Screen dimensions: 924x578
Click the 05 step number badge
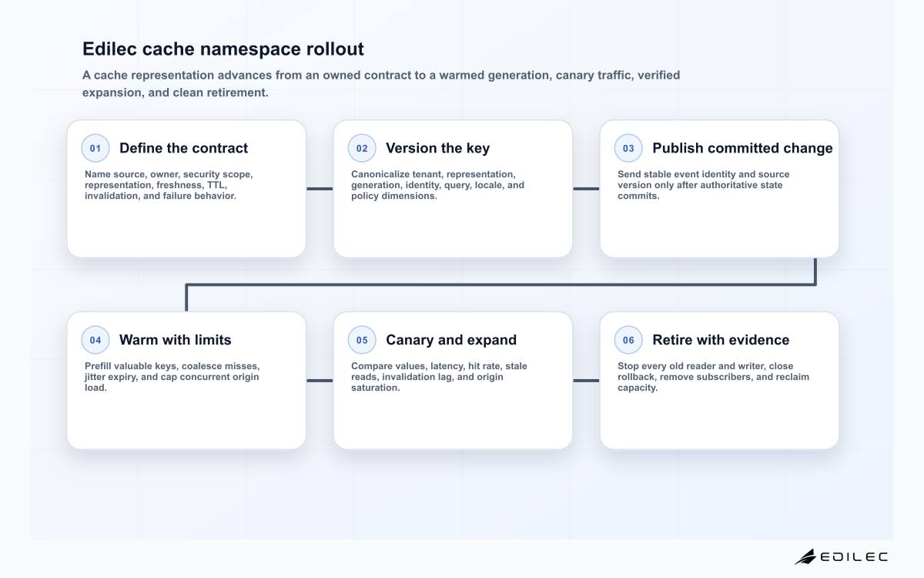click(362, 340)
